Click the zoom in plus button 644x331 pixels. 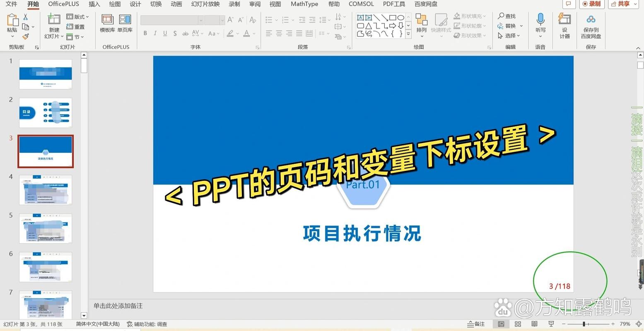pyautogui.click(x=613, y=324)
